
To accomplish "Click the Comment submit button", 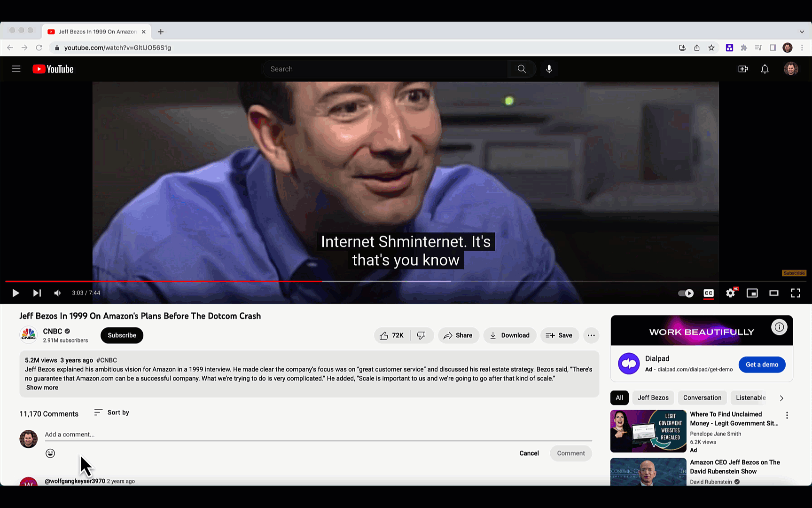I will pyautogui.click(x=571, y=453).
